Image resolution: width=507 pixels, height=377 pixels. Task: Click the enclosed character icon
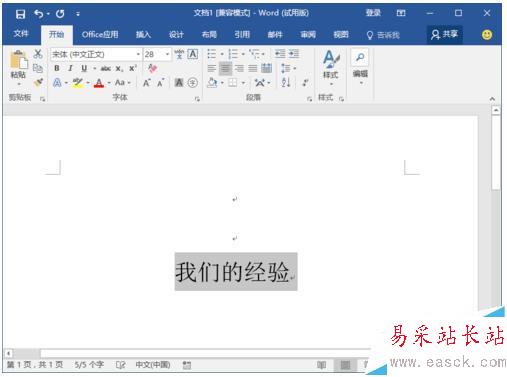tap(193, 83)
